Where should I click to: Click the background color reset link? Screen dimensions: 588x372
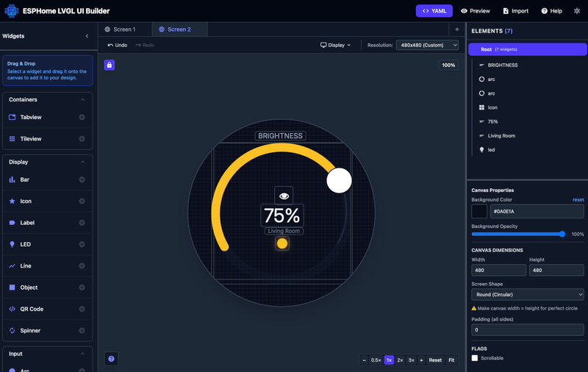click(x=578, y=200)
